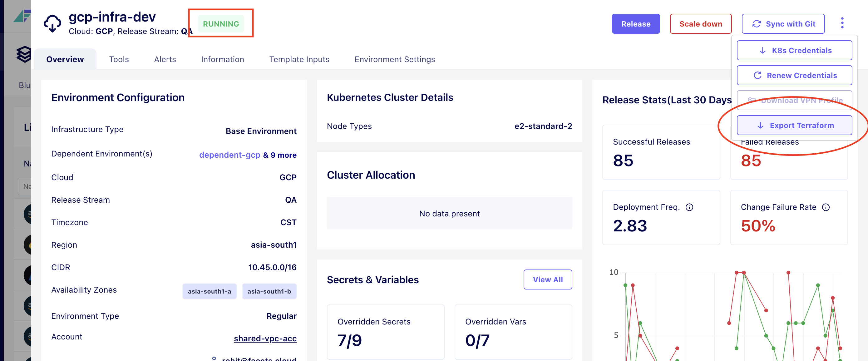Viewport: 868px width, 361px height.
Task: Click the Download VPN Profile option
Action: (x=794, y=100)
